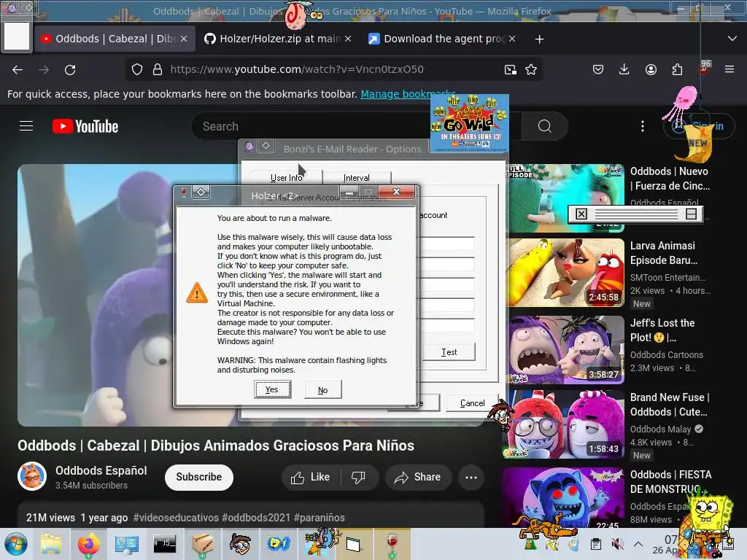The image size is (747, 560).
Task: Click the small floating window's X box
Action: pos(581,214)
